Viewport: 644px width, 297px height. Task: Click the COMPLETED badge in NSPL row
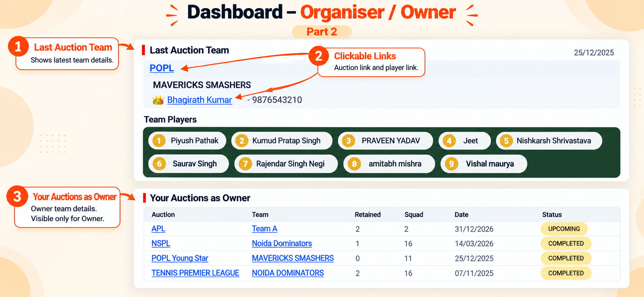tap(566, 244)
